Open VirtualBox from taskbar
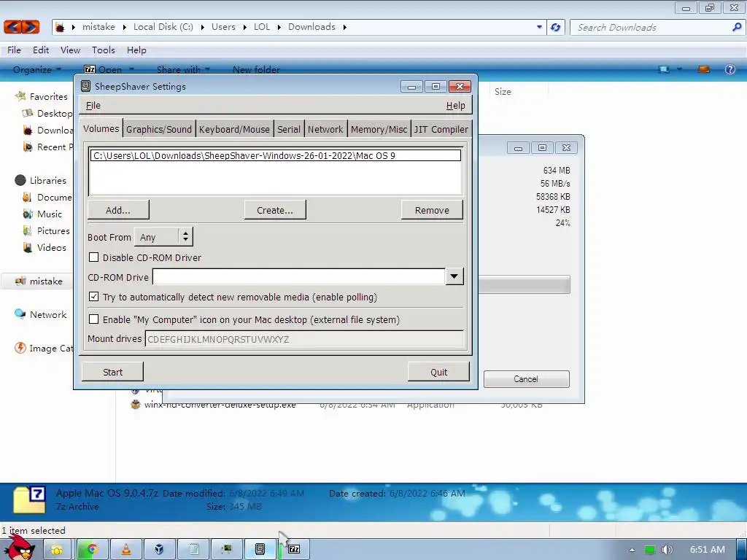The width and height of the screenshot is (747, 560). (160, 549)
